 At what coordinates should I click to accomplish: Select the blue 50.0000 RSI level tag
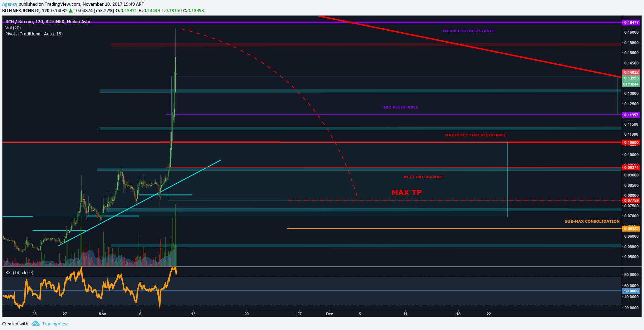631,291
